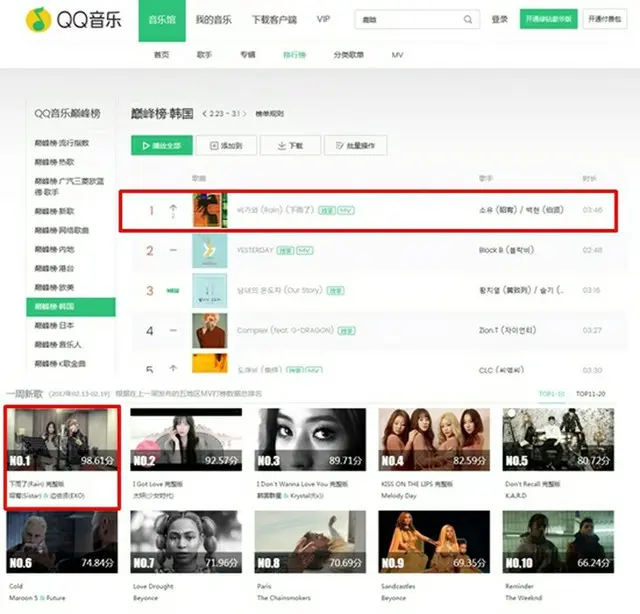This screenshot has height=614, width=640.
Task: Open the NO.3 MV thumbnail scoring 89.71分
Action: coord(310,440)
